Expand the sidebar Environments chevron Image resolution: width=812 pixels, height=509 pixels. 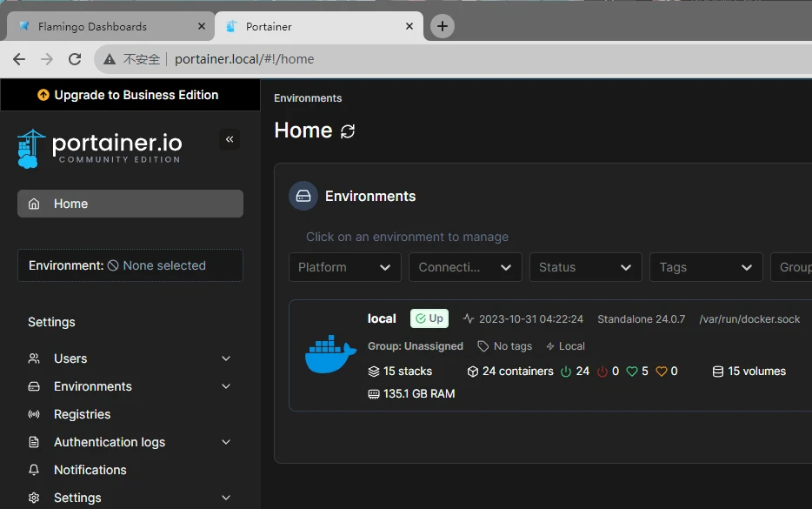(x=226, y=386)
